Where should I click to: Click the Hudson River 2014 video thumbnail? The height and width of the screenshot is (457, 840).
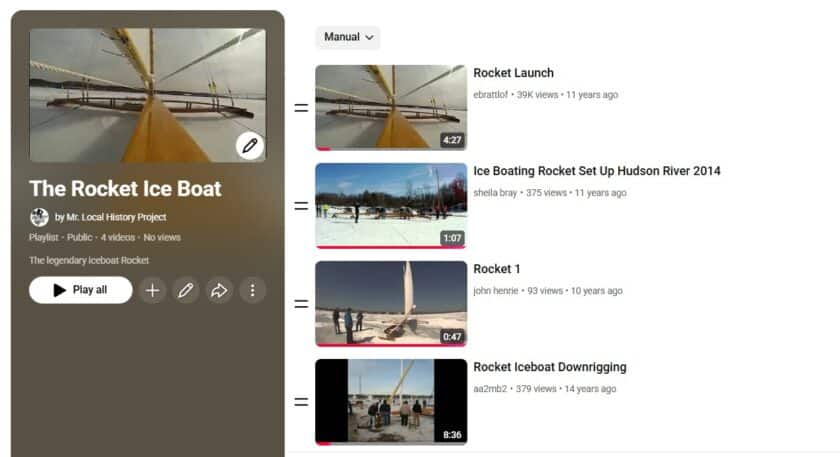[x=391, y=206]
